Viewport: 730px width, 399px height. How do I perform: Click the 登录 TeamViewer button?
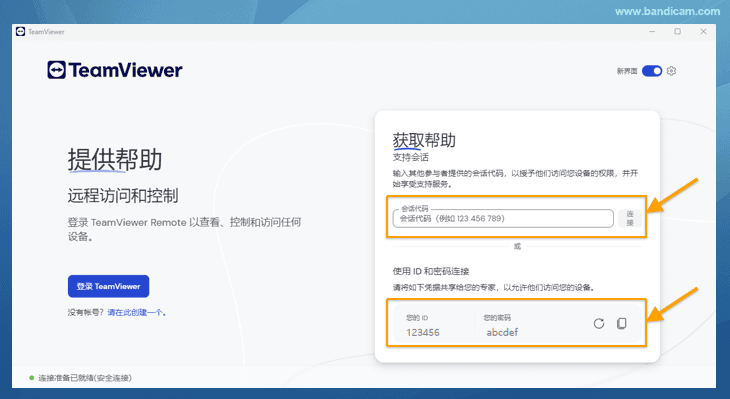pos(108,286)
